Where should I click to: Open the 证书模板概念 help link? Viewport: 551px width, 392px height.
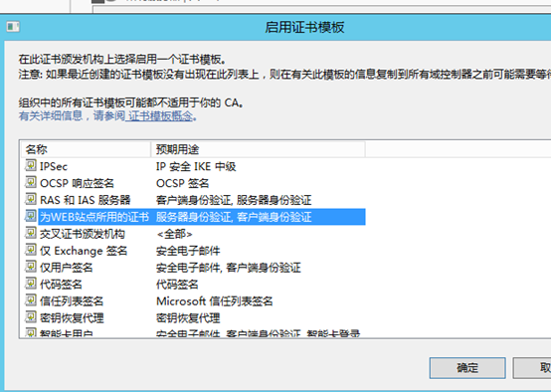click(x=160, y=115)
